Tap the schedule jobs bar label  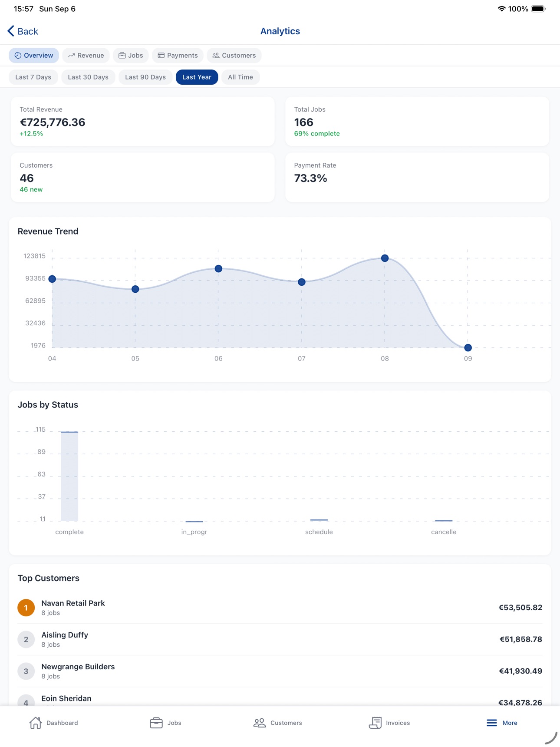pyautogui.click(x=319, y=532)
